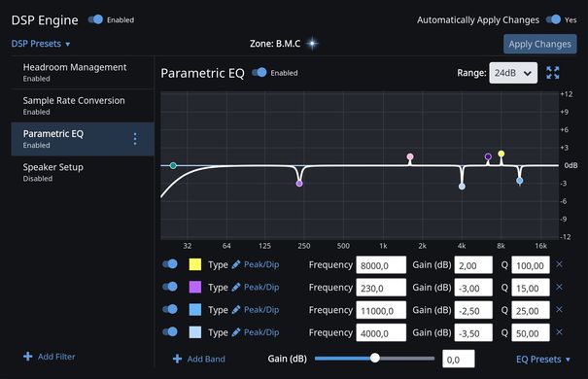The height and width of the screenshot is (379, 588).
Task: Select Sample Rate Conversion in the sidebar
Action: [83, 105]
